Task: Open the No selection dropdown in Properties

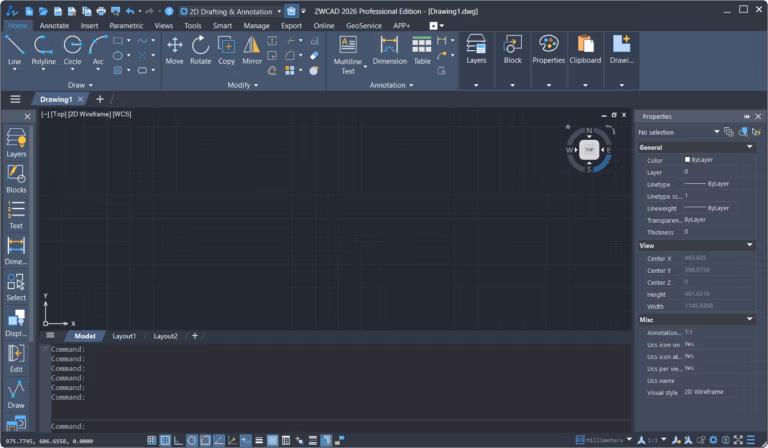Action: [x=679, y=132]
